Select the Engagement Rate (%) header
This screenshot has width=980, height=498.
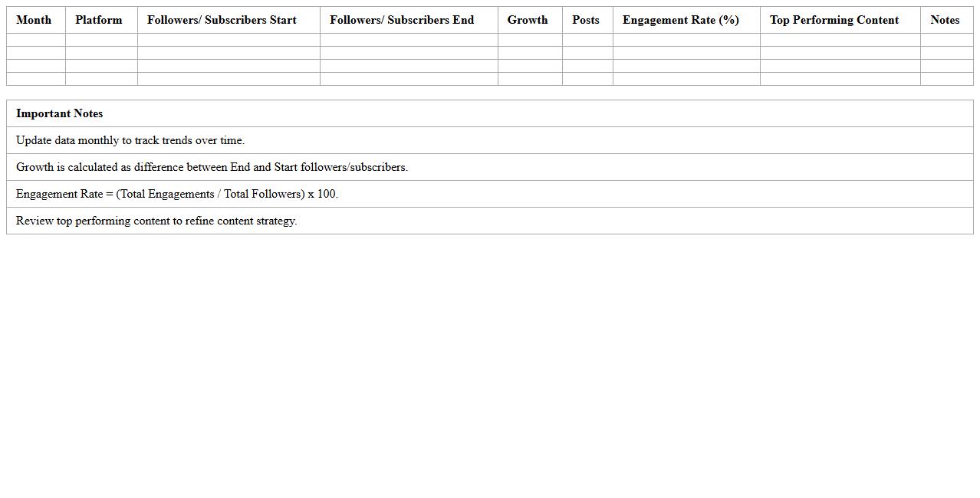pyautogui.click(x=681, y=20)
